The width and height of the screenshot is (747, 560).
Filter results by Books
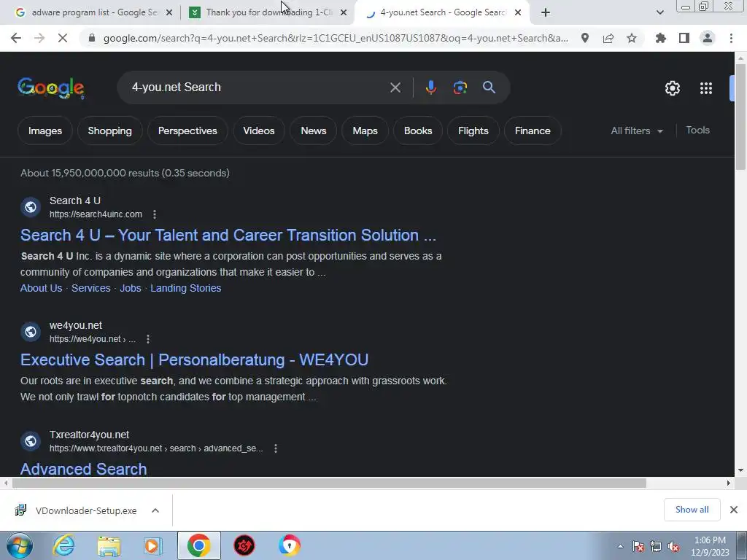click(418, 131)
